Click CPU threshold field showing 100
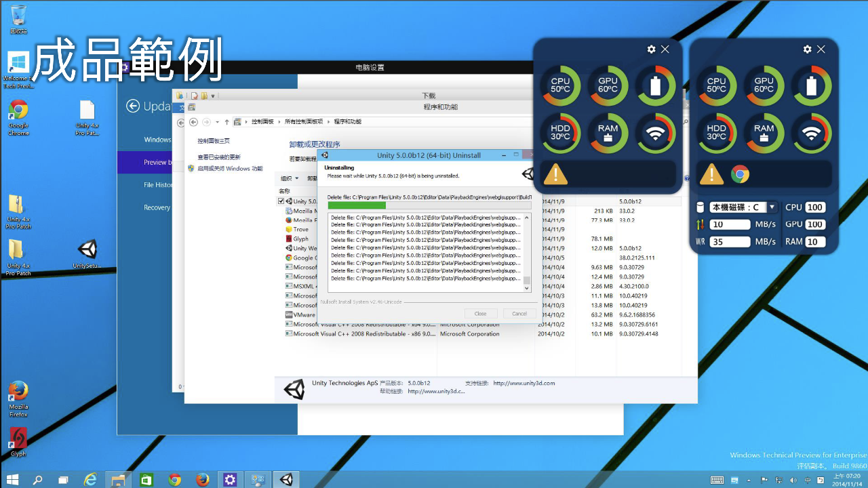The image size is (868, 488). tap(815, 207)
